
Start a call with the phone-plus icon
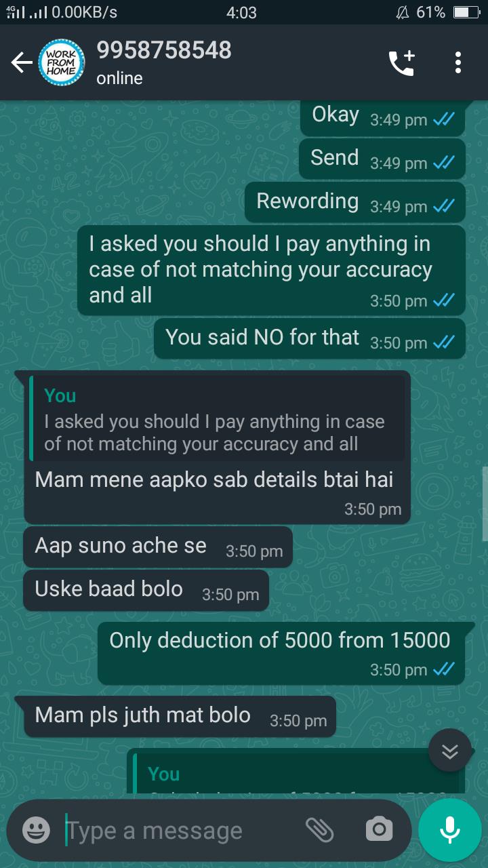401,63
